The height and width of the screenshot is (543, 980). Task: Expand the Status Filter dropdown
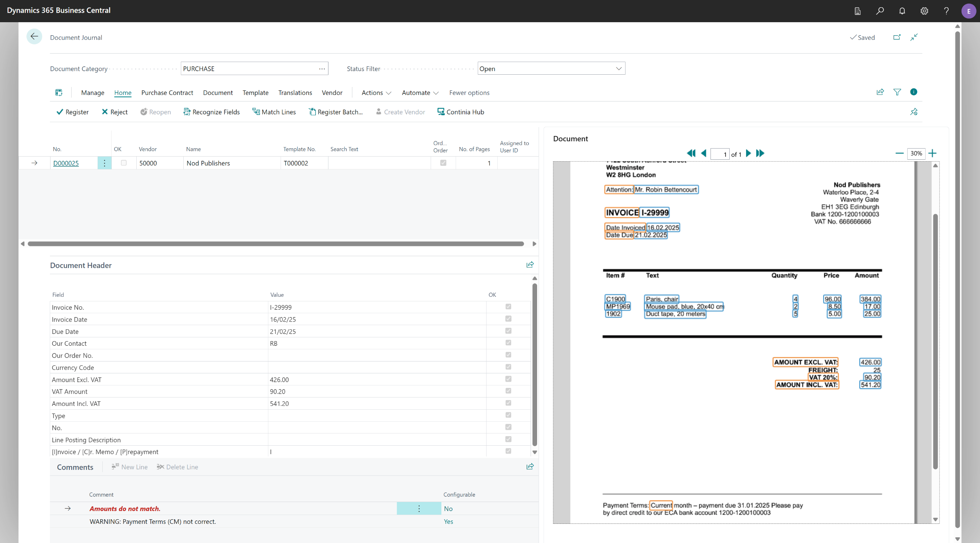click(x=619, y=69)
